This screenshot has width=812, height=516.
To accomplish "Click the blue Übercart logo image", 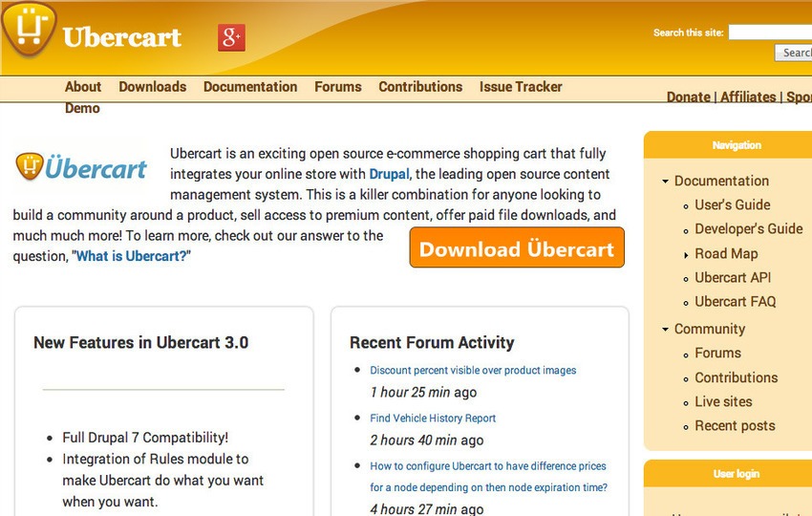I will [81, 167].
